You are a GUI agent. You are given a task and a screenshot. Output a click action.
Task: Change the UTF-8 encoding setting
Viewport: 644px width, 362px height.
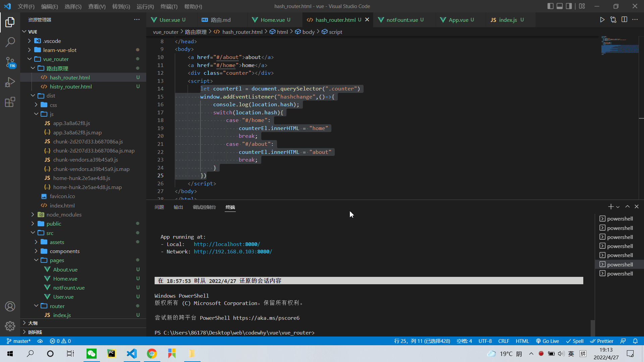click(x=485, y=341)
